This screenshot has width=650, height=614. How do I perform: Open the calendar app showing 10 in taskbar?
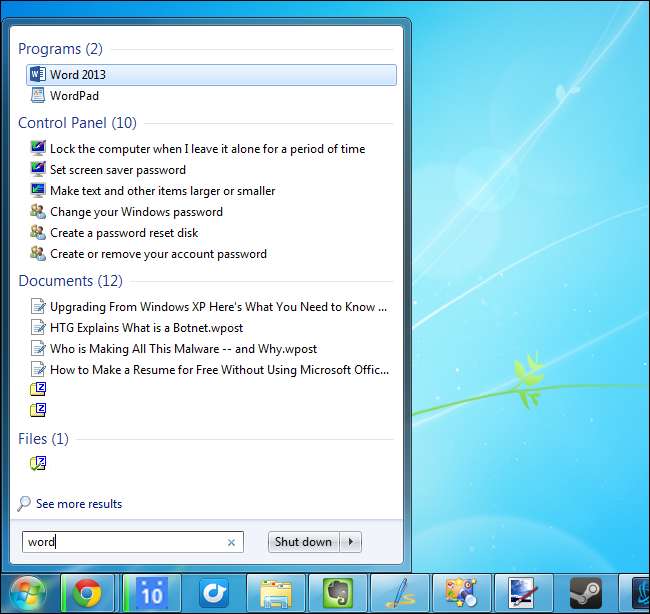point(152,594)
